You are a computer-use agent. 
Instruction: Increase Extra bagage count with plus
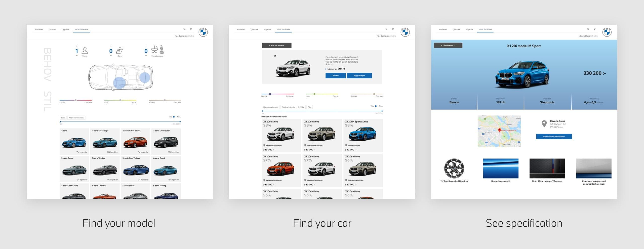tap(146, 46)
